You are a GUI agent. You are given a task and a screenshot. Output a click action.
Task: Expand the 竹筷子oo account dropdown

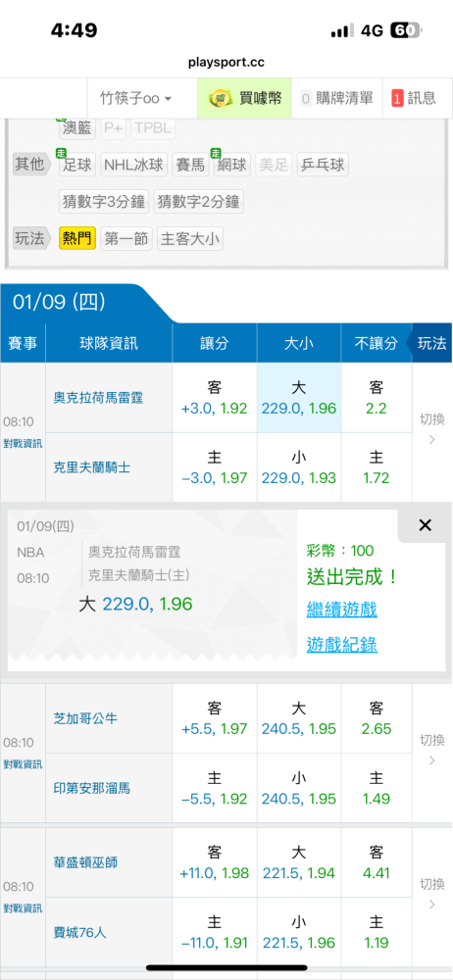tap(136, 98)
